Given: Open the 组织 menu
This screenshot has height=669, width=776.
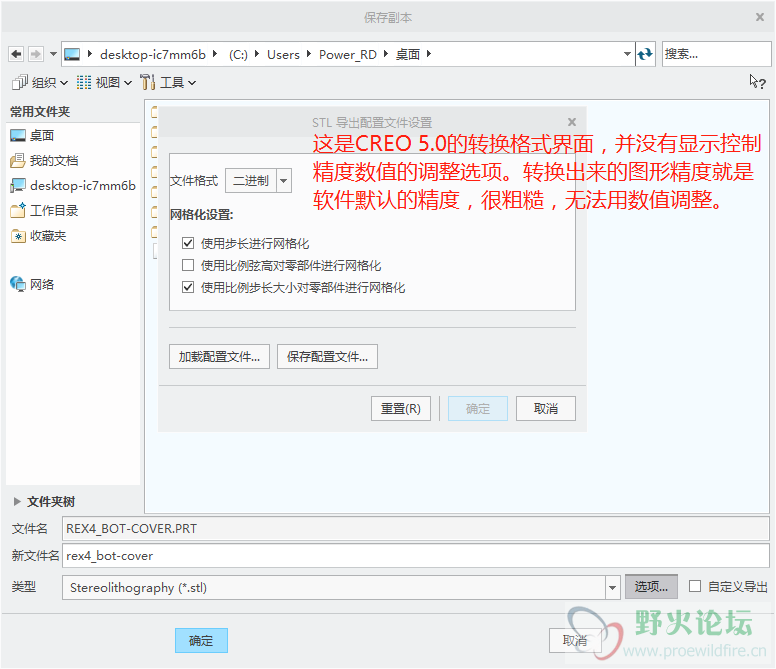Looking at the screenshot, I should coord(40,83).
